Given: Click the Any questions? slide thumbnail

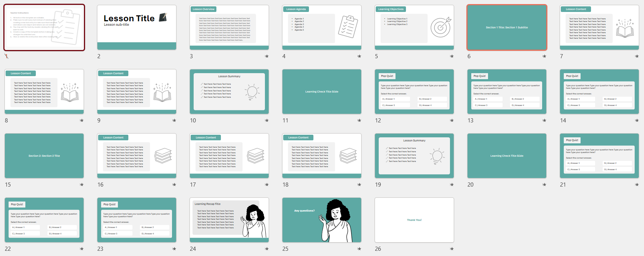Looking at the screenshot, I should [x=322, y=220].
